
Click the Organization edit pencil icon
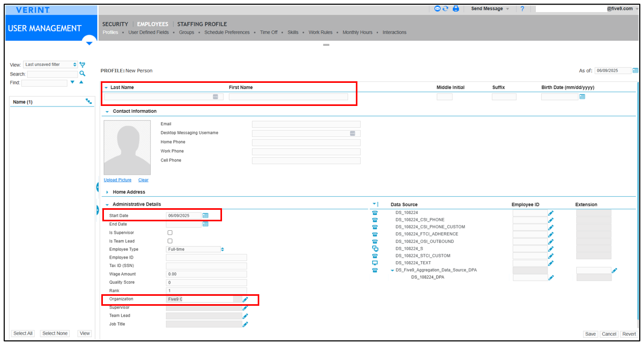click(245, 299)
